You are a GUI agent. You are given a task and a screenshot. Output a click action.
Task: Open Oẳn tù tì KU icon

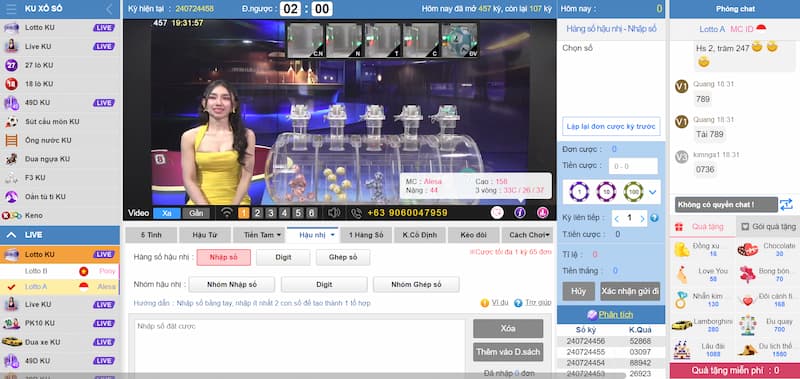tap(11, 197)
